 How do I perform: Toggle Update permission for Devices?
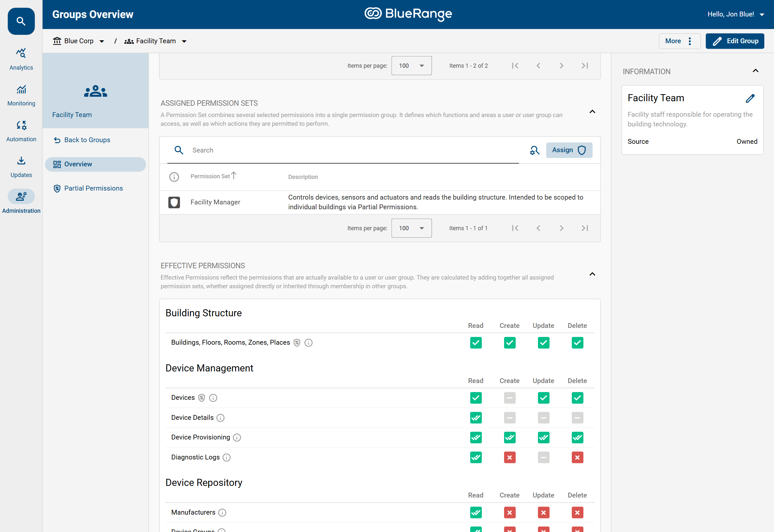tap(544, 398)
